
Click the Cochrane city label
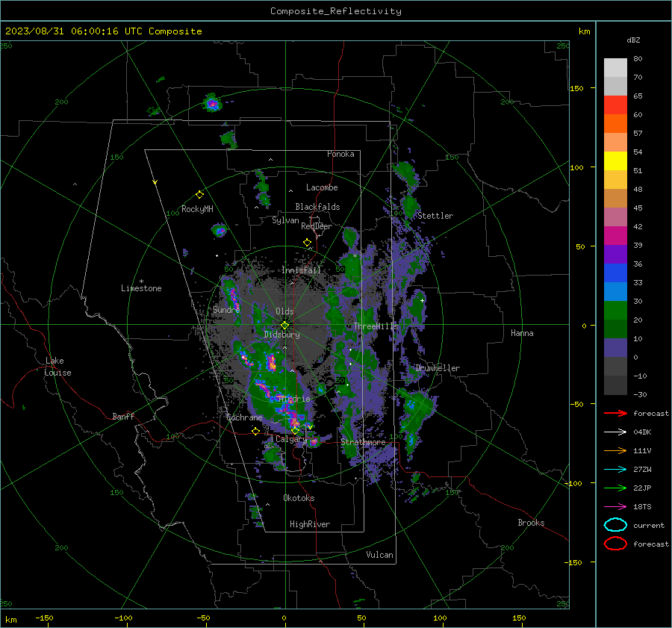(x=244, y=417)
